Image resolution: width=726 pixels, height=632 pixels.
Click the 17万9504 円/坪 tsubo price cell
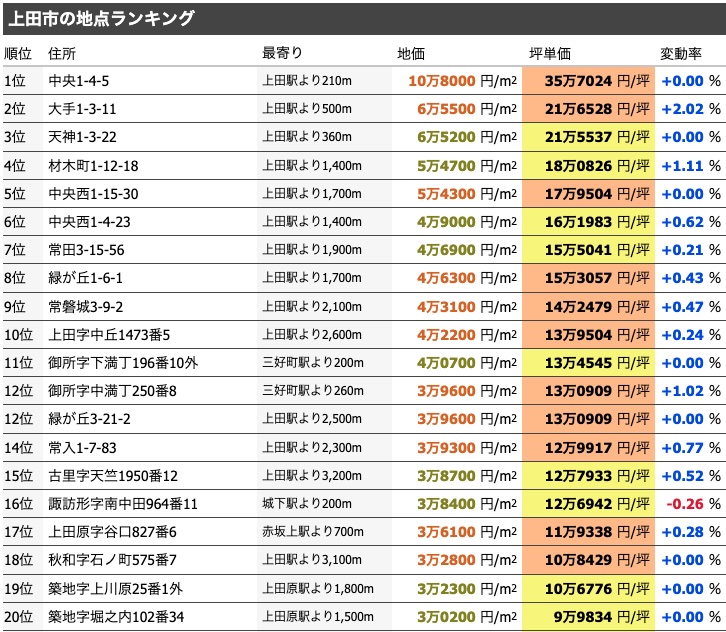point(588,194)
